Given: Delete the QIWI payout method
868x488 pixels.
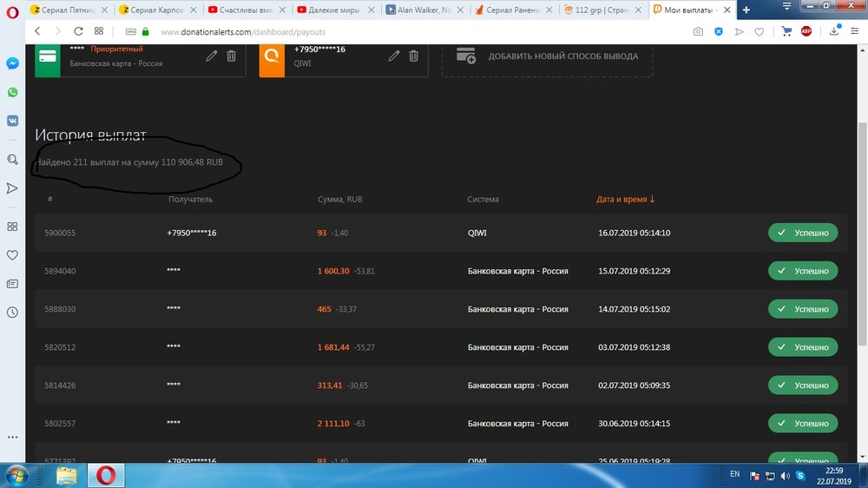Looking at the screenshot, I should (x=413, y=56).
